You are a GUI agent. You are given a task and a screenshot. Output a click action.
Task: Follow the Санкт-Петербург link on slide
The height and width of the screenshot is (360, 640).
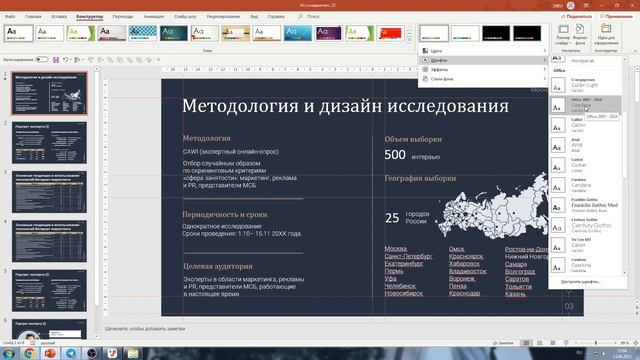pos(408,256)
